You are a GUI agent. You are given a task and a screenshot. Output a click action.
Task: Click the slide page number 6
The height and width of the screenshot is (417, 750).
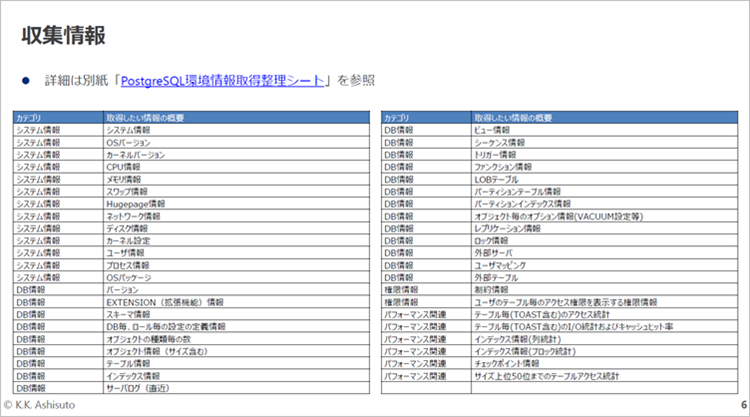point(744,405)
